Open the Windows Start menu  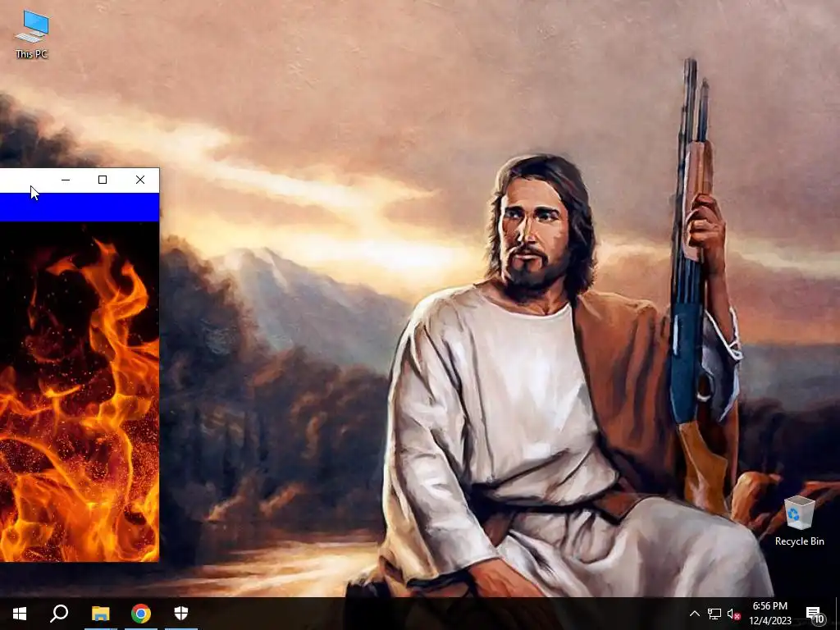(x=20, y=614)
